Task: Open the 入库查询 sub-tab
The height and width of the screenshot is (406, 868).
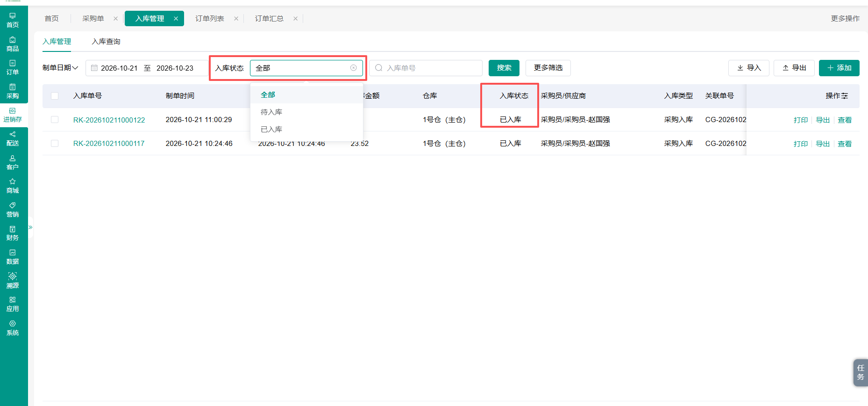Action: pos(106,42)
